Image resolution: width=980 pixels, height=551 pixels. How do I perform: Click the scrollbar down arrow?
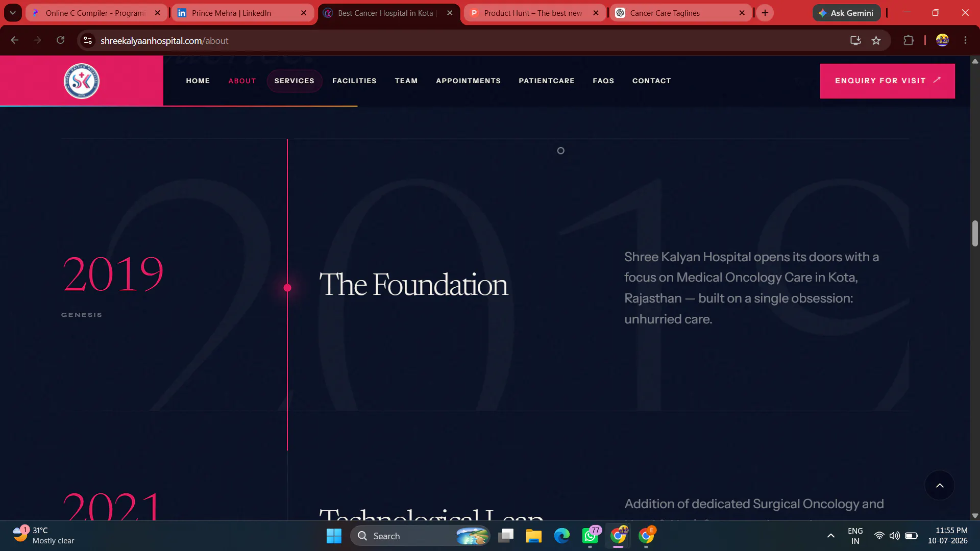[975, 516]
